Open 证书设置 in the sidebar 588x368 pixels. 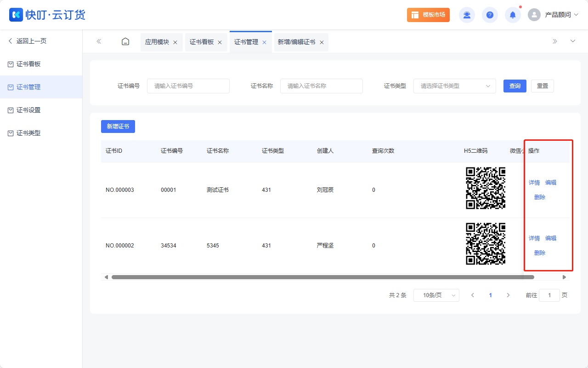coord(41,110)
